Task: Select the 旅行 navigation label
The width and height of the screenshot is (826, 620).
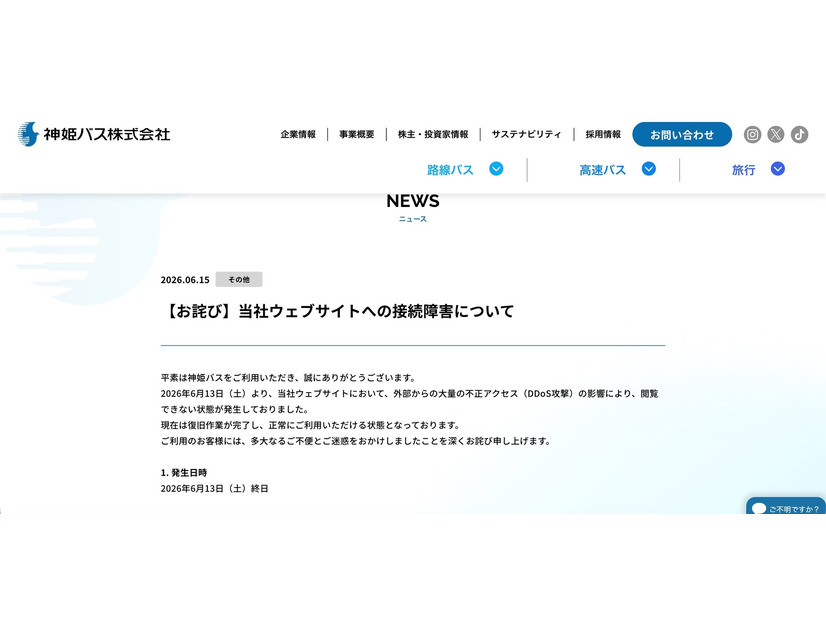Action: tap(743, 170)
